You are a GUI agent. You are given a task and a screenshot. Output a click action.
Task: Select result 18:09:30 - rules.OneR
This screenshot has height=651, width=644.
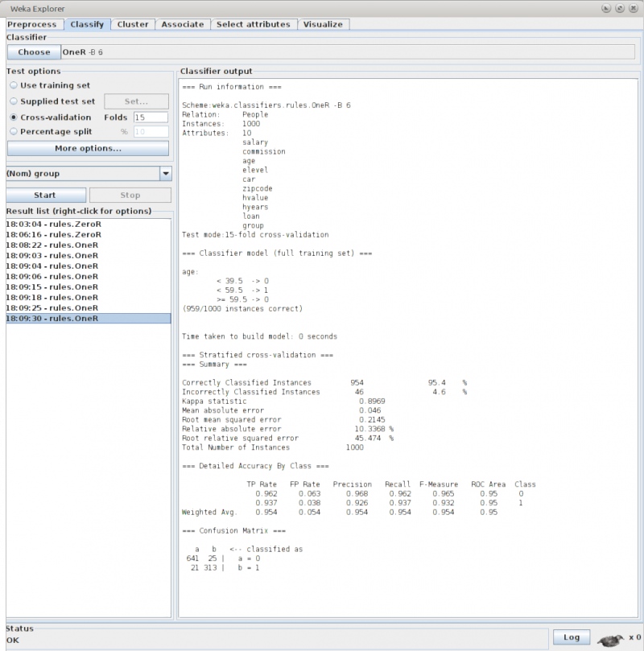pos(88,319)
